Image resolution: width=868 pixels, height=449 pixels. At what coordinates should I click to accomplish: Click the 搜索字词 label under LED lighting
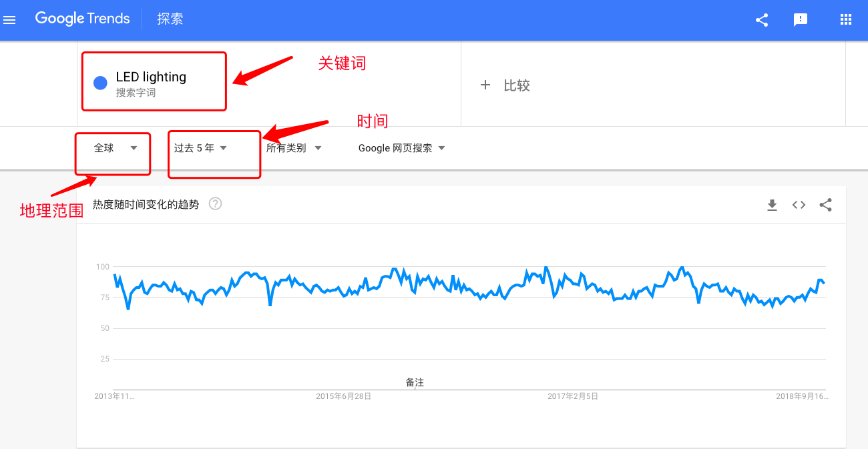tap(136, 93)
